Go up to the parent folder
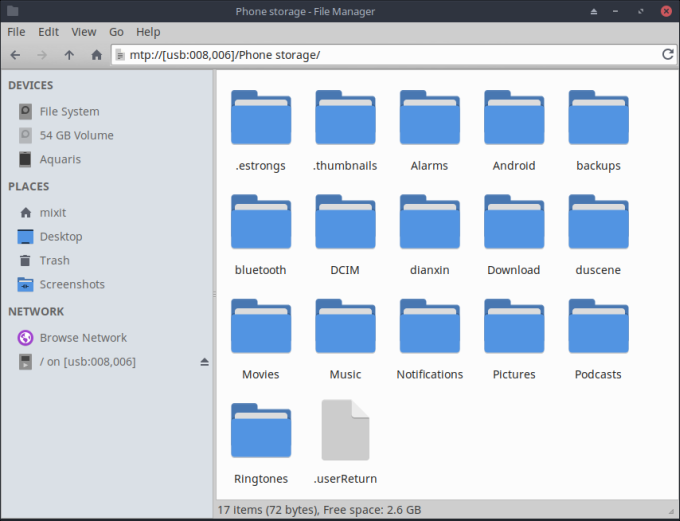This screenshot has height=521, width=680. click(x=69, y=55)
